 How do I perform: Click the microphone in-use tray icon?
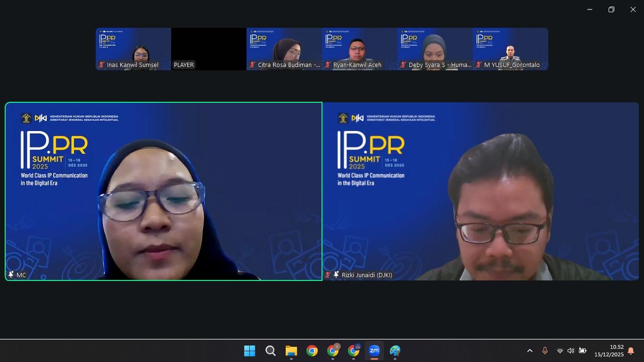point(545,351)
